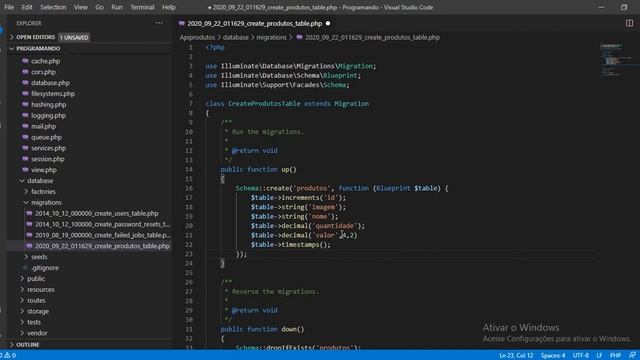Open cache.php file

[x=45, y=61]
